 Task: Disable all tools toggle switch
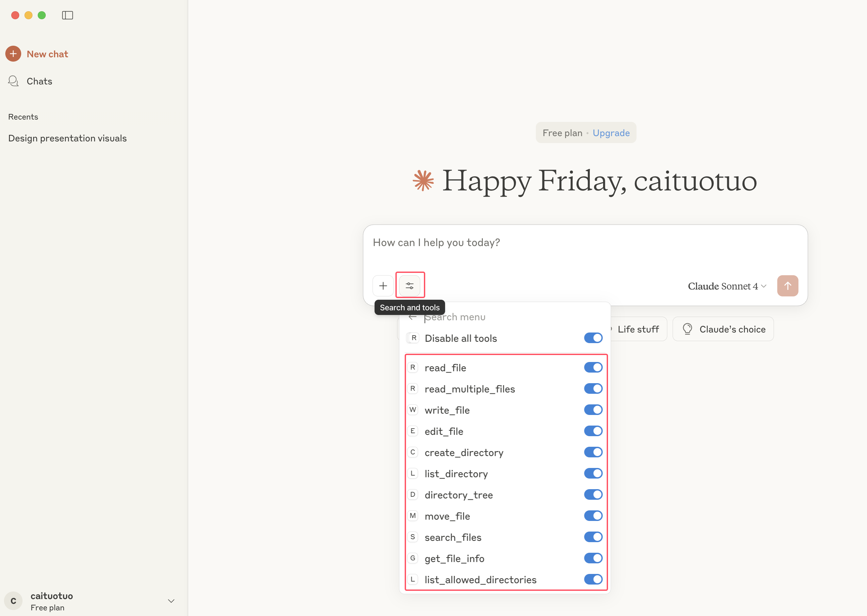[x=593, y=338]
